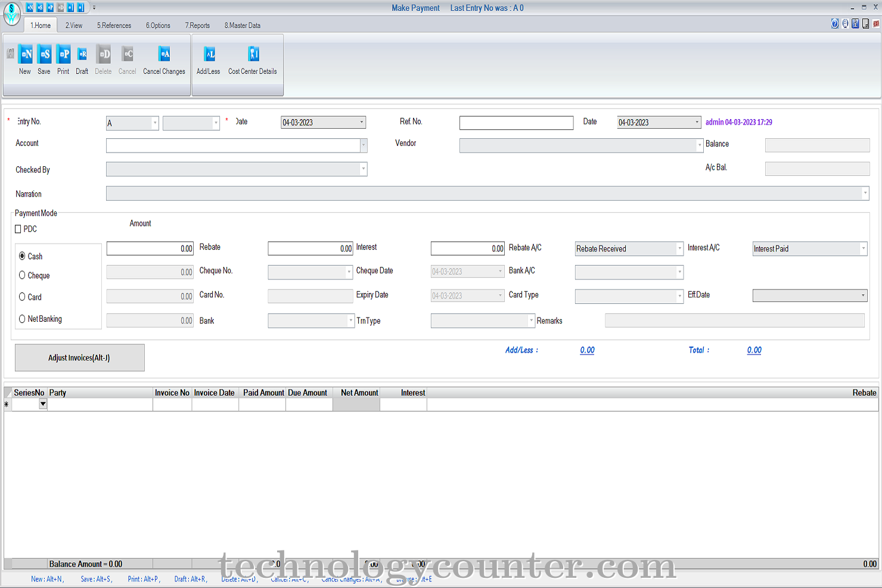The width and height of the screenshot is (882, 588).
Task: Expand the Account combo box
Action: point(364,145)
